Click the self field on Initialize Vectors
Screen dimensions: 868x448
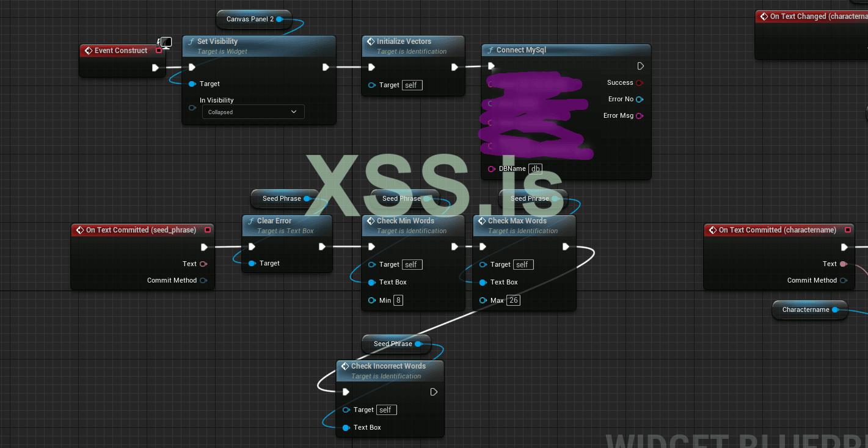pyautogui.click(x=412, y=85)
